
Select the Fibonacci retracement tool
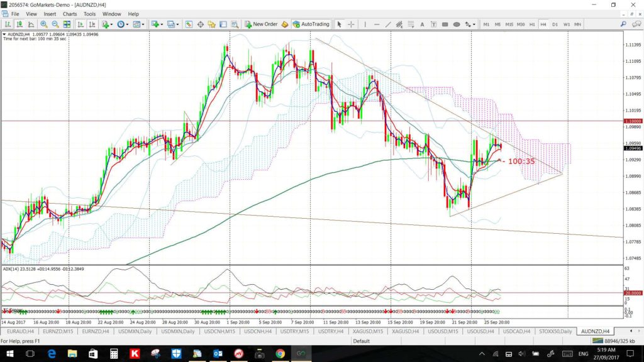411,25
